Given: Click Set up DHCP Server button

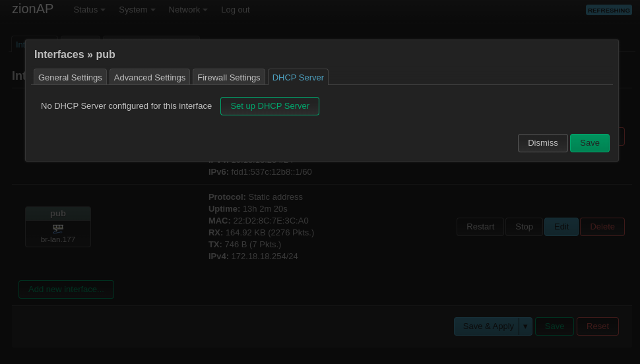Looking at the screenshot, I should (270, 106).
